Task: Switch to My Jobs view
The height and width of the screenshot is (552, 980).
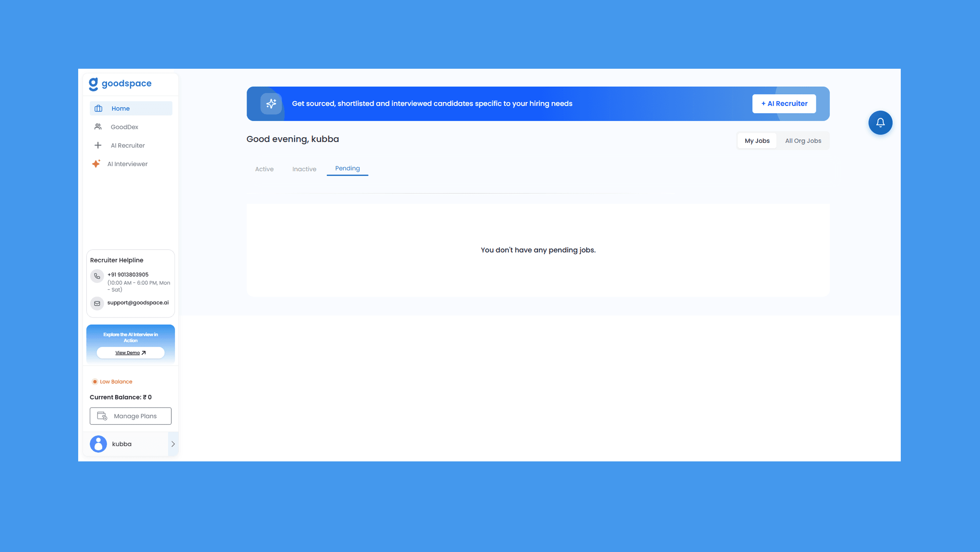Action: click(757, 141)
